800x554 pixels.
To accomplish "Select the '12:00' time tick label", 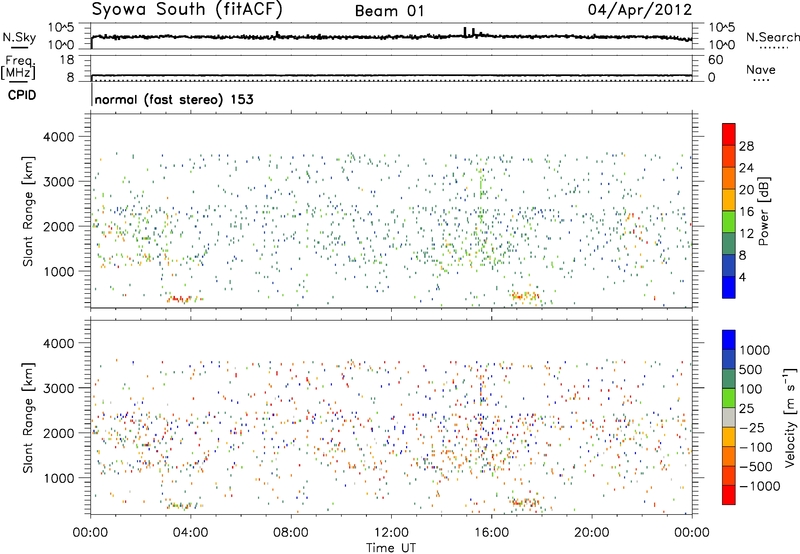I will pos(391,533).
